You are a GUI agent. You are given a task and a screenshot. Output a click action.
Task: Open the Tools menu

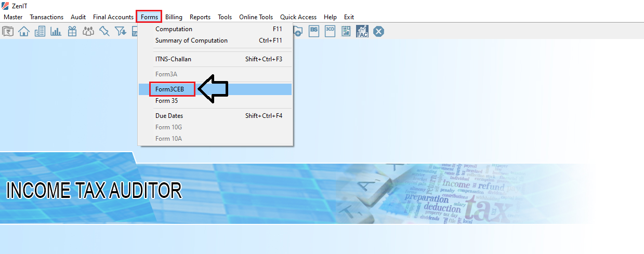click(225, 17)
